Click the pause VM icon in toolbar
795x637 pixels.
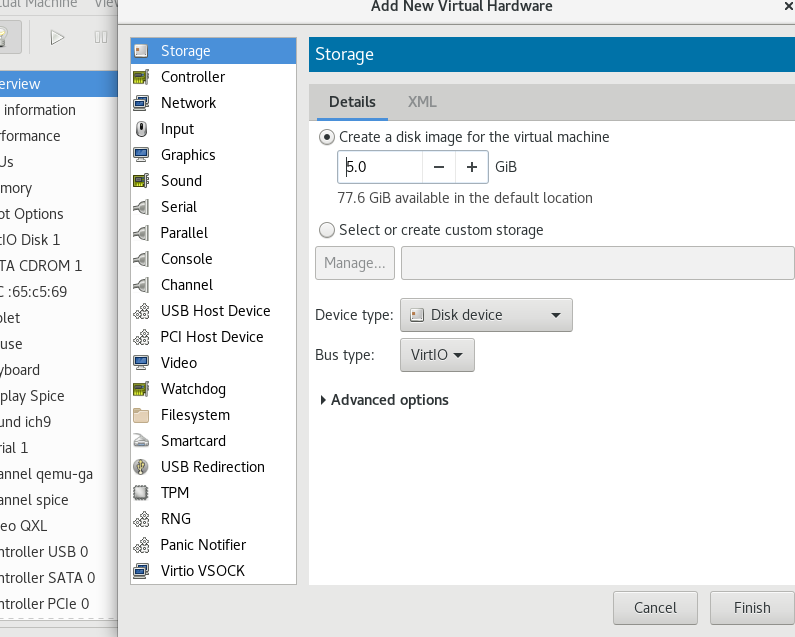click(100, 37)
